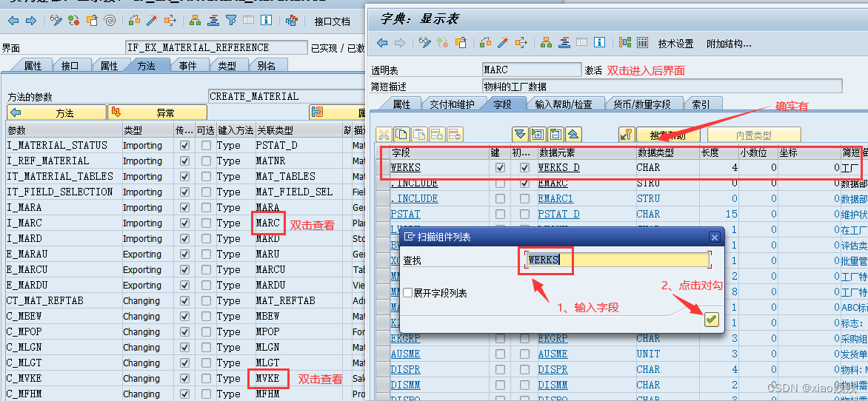Toggle key checkbox for WERKS field
868x401 pixels.
[501, 168]
